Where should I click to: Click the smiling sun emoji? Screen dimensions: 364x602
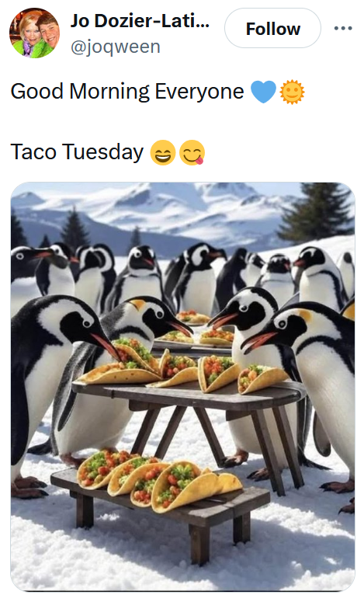(x=292, y=92)
